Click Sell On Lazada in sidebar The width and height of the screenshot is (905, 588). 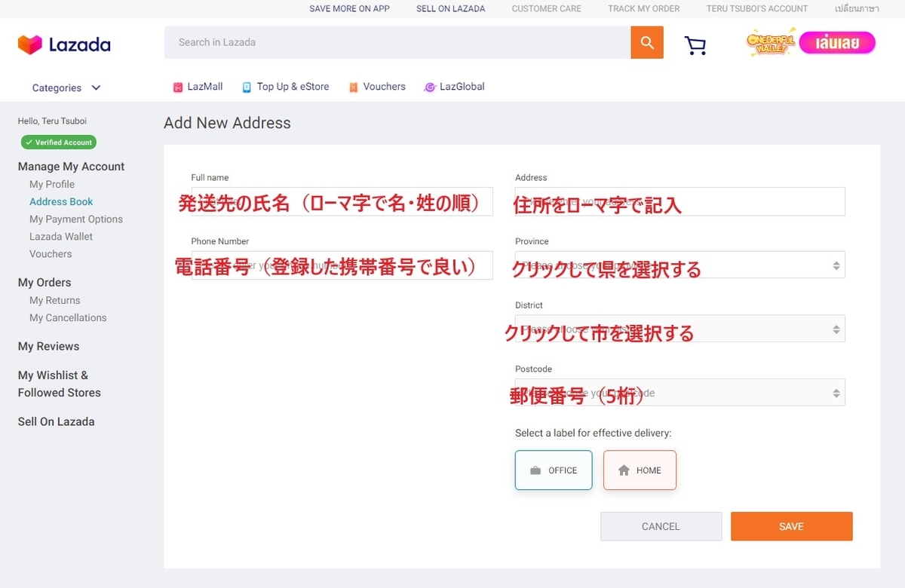tap(56, 422)
